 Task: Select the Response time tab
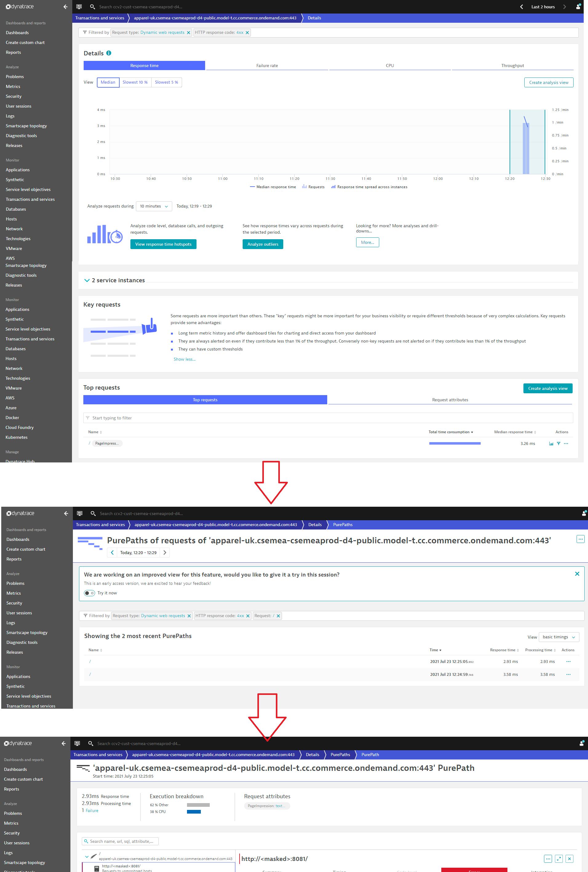click(x=144, y=65)
